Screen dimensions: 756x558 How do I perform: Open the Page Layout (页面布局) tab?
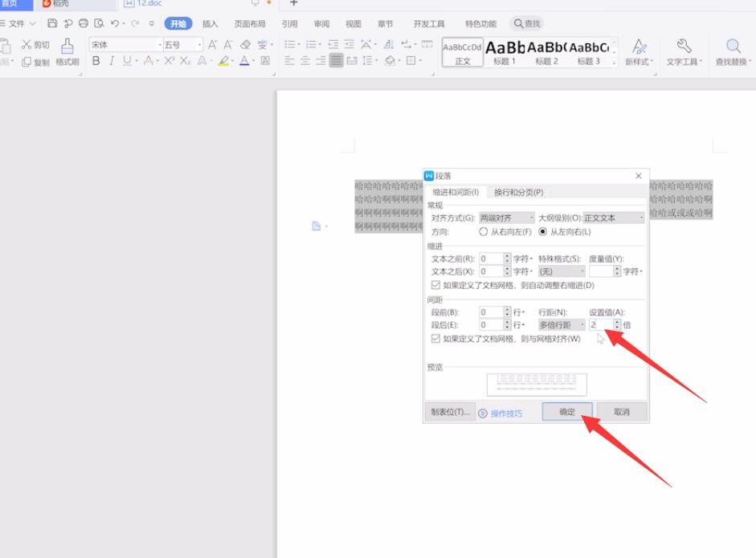point(250,23)
